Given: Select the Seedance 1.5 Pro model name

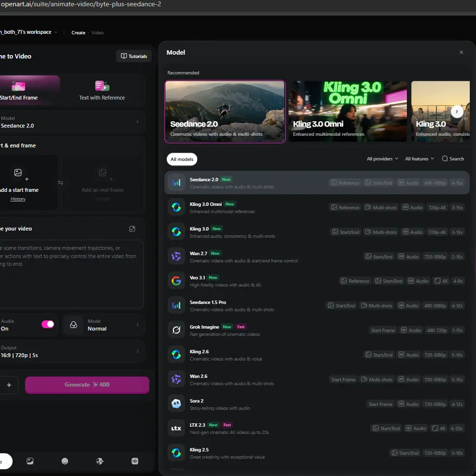Looking at the screenshot, I should click(208, 303).
